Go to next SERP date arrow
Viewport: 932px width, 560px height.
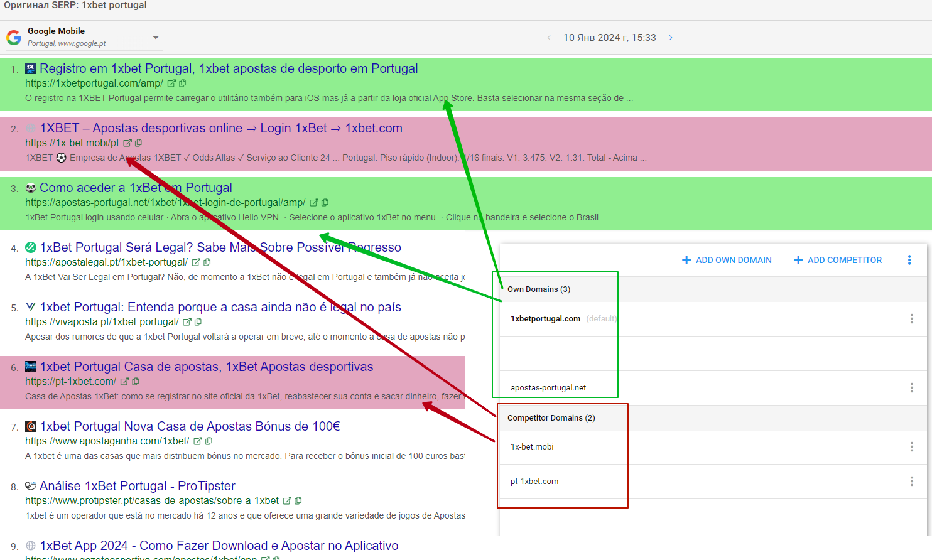click(x=671, y=38)
